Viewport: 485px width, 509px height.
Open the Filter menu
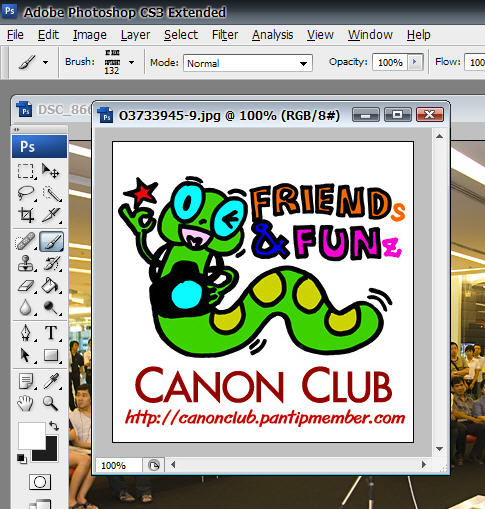[225, 35]
